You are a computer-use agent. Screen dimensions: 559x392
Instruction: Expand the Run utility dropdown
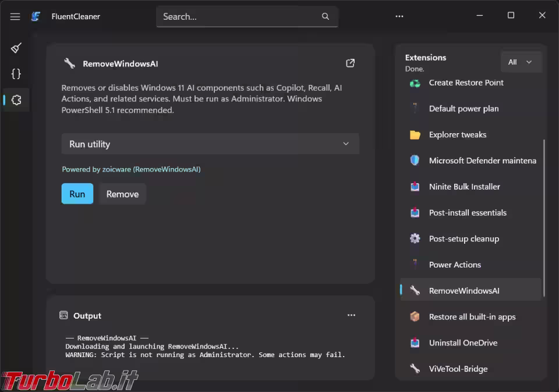tap(210, 144)
